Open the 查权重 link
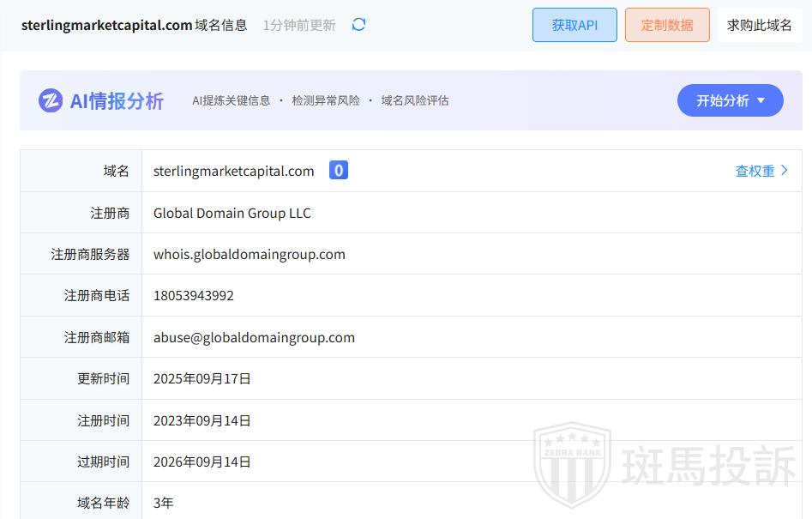812x519 pixels. point(755,171)
